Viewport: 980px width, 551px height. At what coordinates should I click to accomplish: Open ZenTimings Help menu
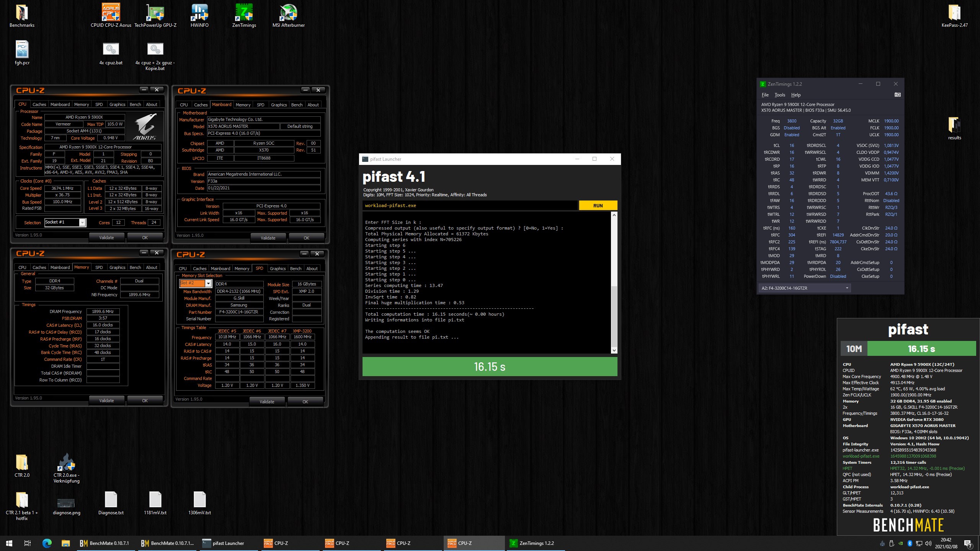pos(796,95)
